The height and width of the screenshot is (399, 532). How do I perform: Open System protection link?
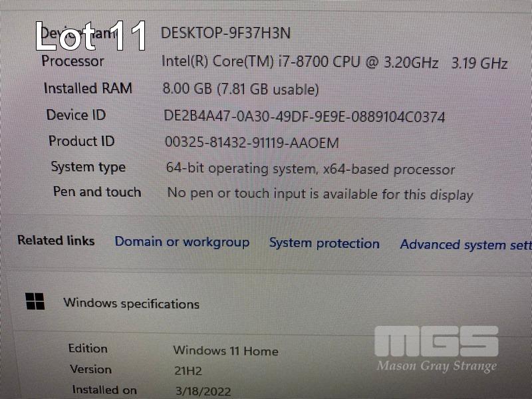point(325,243)
